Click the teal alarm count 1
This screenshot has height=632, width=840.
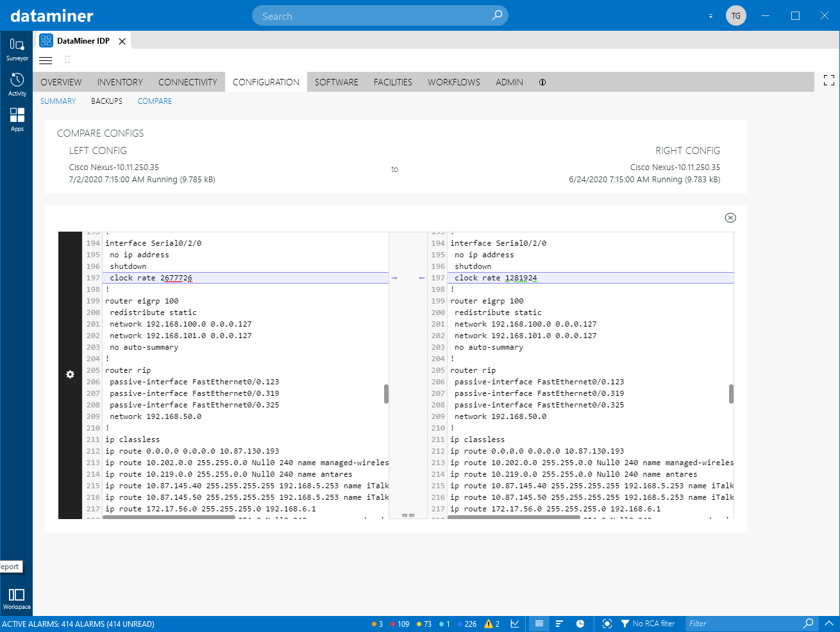pyautogui.click(x=444, y=624)
